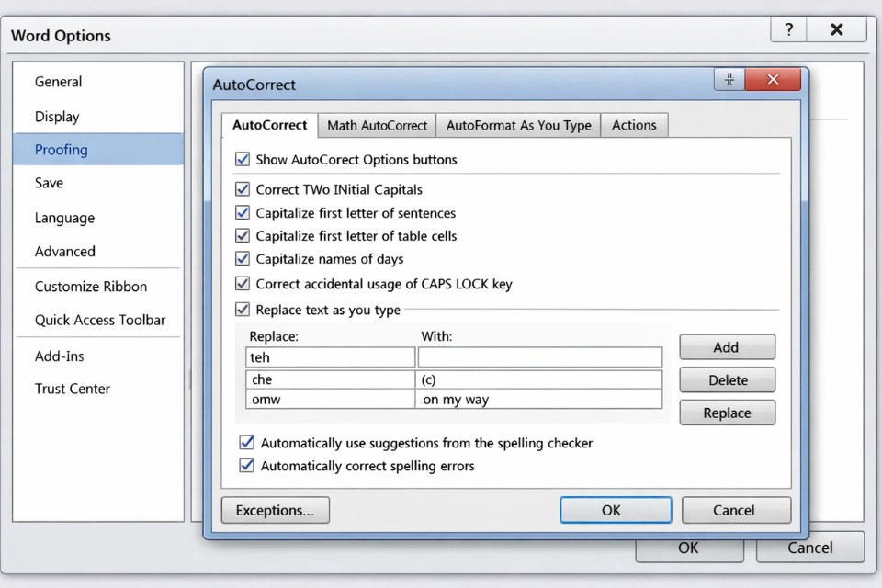Select the Actions tab

coord(634,125)
